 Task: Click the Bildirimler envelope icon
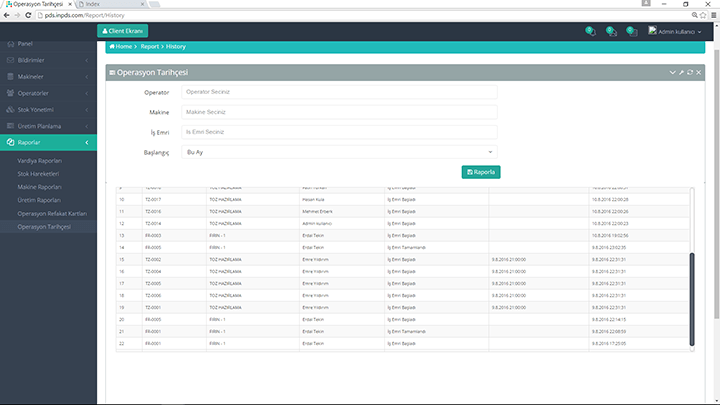(11, 60)
